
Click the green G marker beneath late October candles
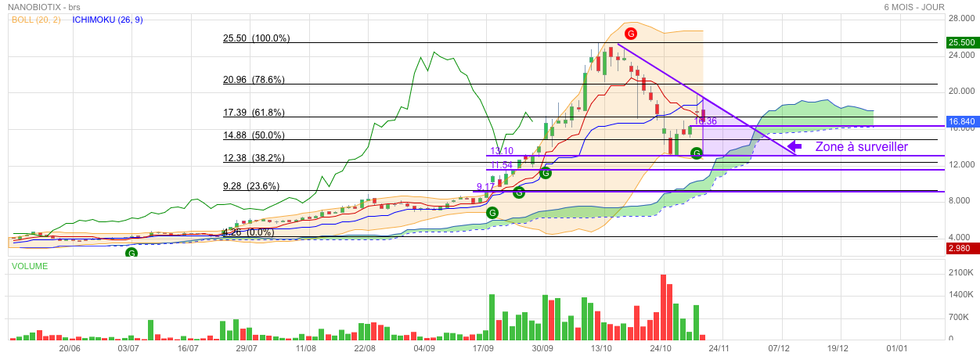[696, 153]
